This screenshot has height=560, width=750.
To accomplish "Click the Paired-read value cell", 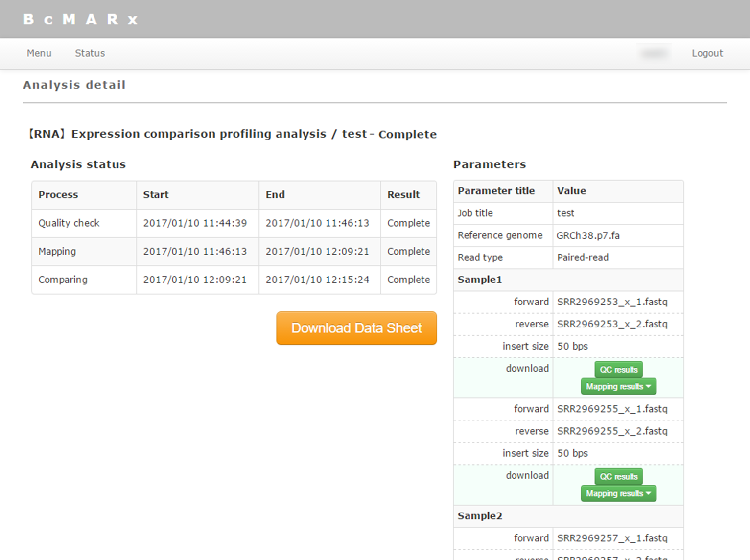I will click(x=583, y=257).
